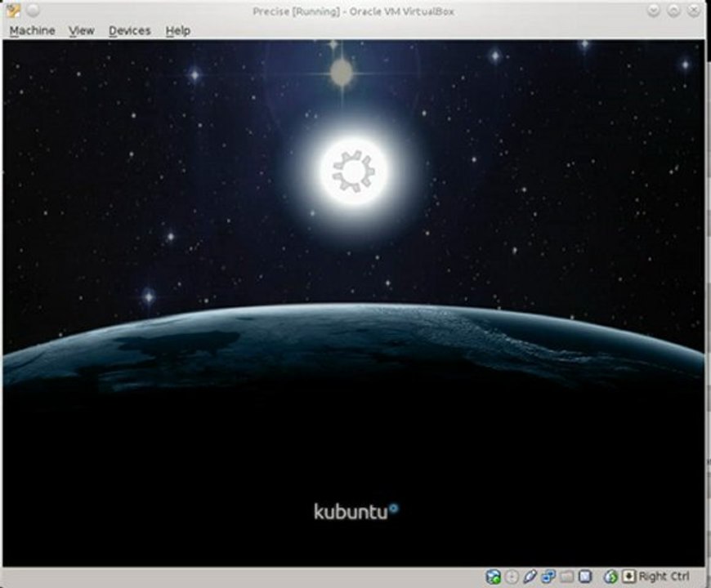
Task: Open the View menu
Action: click(82, 30)
